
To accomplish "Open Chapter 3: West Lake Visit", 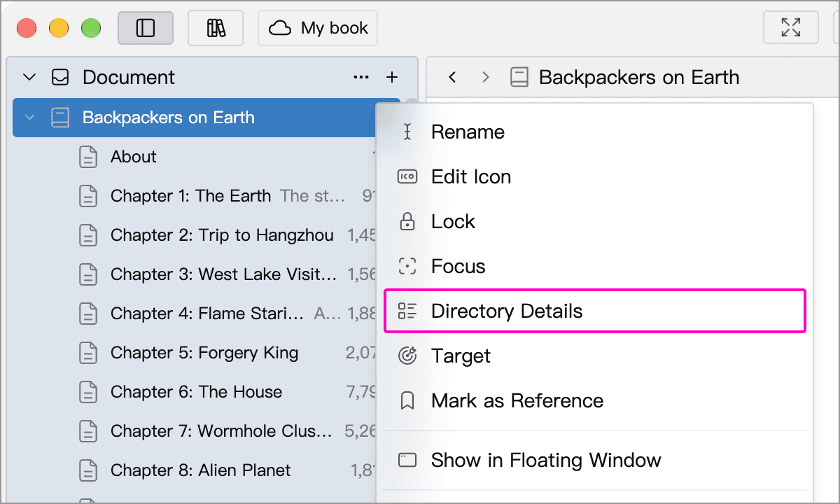I will (x=223, y=274).
